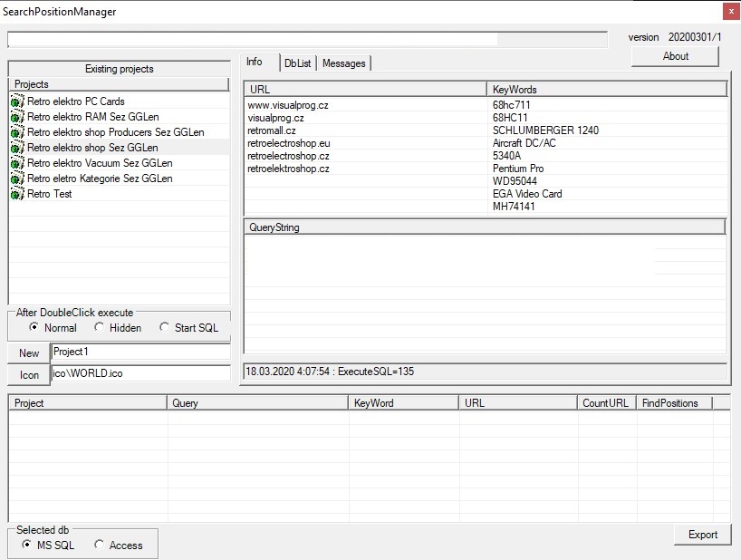Switch to the Messages tab

(x=343, y=63)
